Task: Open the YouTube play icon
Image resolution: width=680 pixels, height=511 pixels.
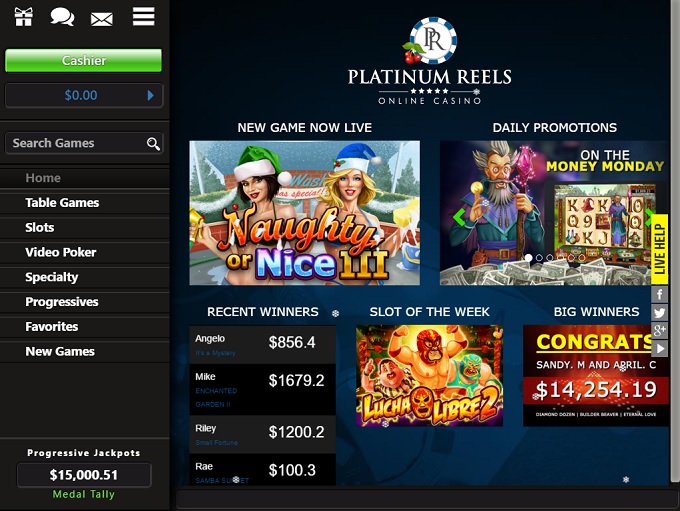Action: pos(659,348)
